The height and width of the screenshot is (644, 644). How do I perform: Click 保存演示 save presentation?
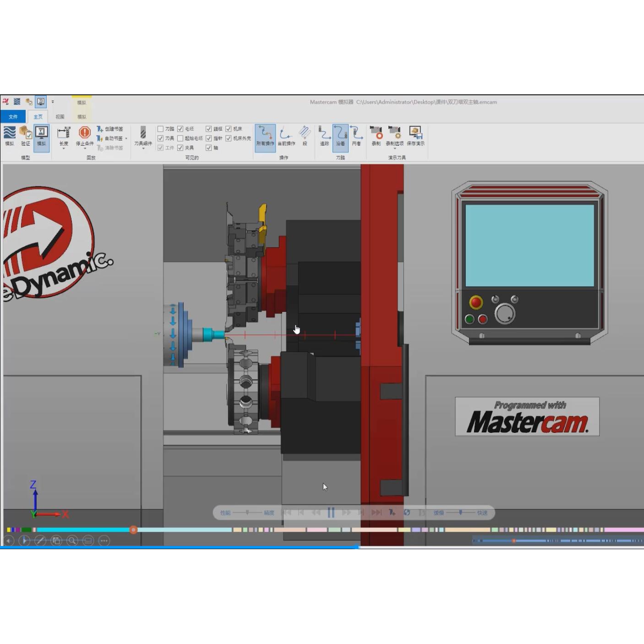tap(415, 136)
